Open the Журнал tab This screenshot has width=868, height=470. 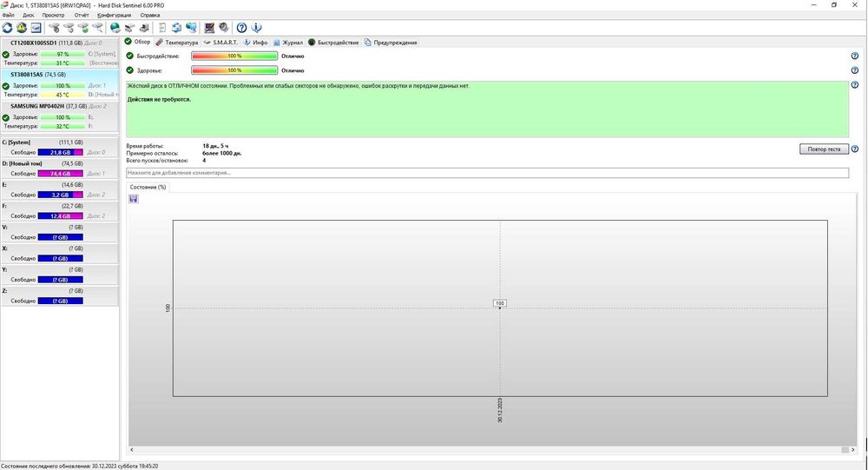coord(288,42)
